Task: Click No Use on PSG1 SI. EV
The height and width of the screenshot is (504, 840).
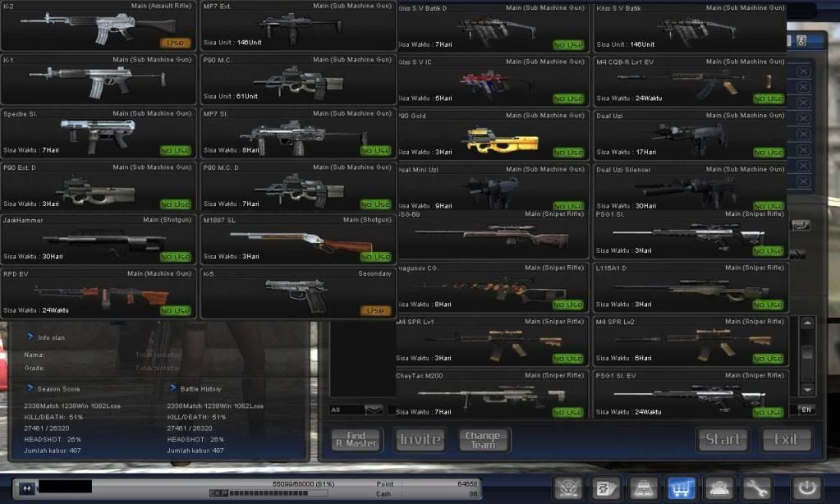Action: pos(769,412)
